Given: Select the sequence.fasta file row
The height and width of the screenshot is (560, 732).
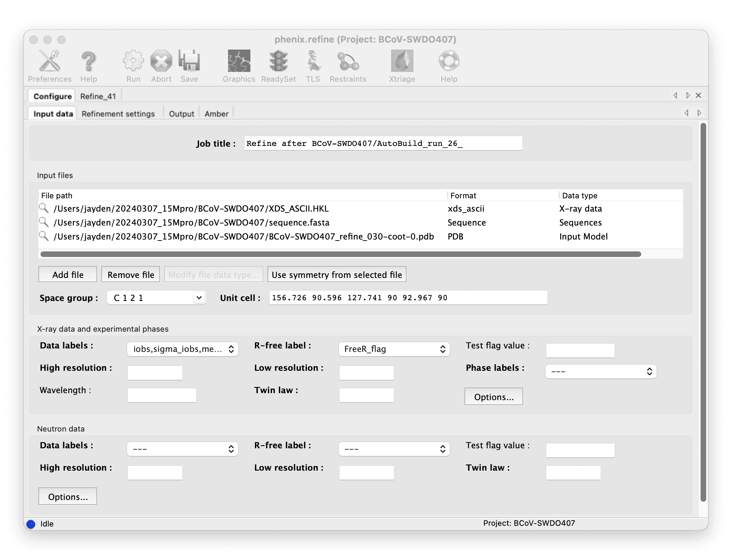Looking at the screenshot, I should pos(360,222).
